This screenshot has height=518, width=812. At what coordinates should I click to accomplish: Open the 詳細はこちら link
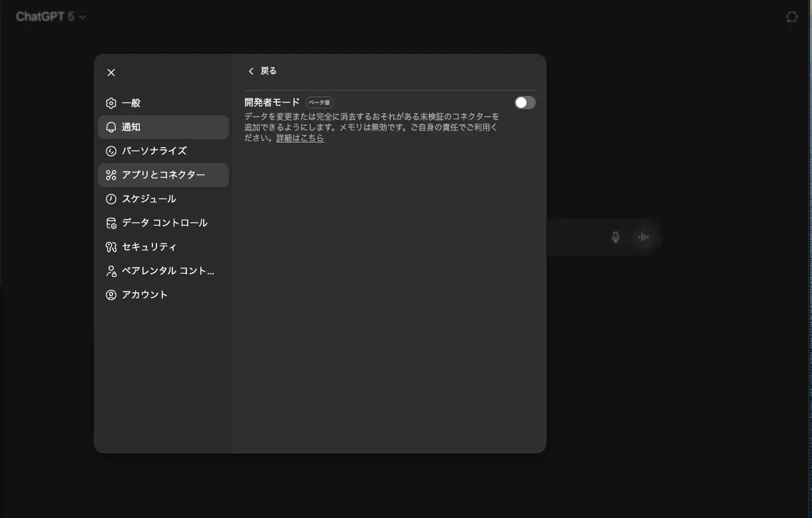pos(300,138)
